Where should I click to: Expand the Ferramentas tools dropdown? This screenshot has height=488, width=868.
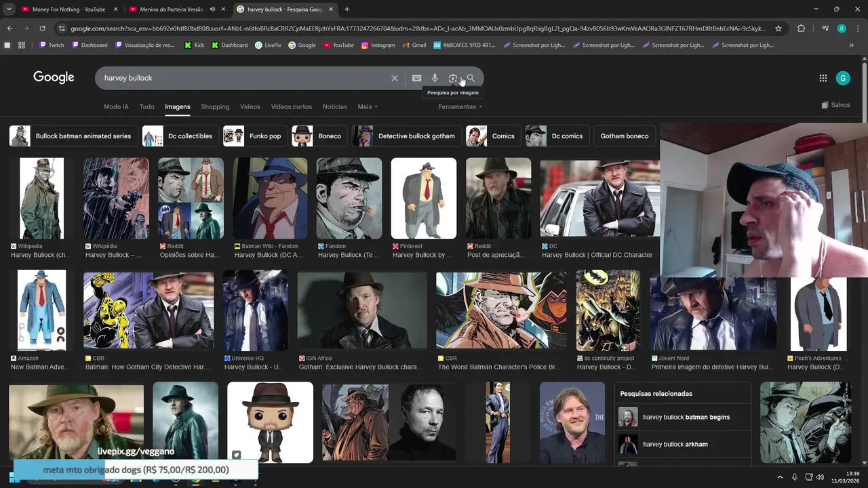[460, 106]
